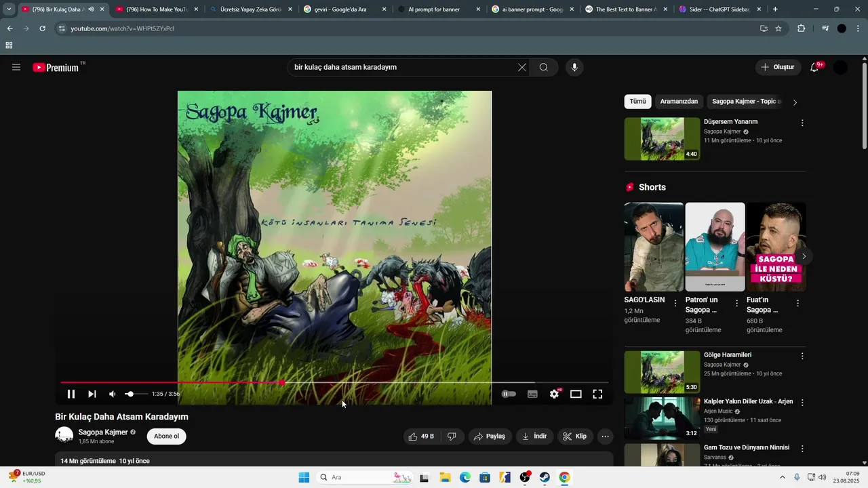
Task: Clear the YouTube search query with X
Action: point(522,67)
